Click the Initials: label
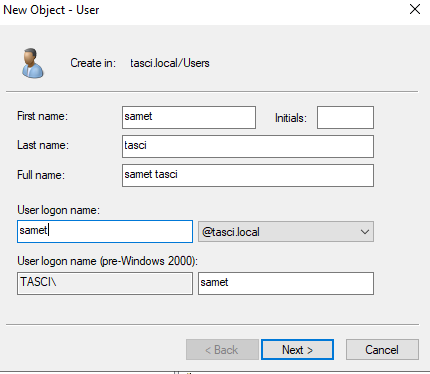 click(x=291, y=118)
